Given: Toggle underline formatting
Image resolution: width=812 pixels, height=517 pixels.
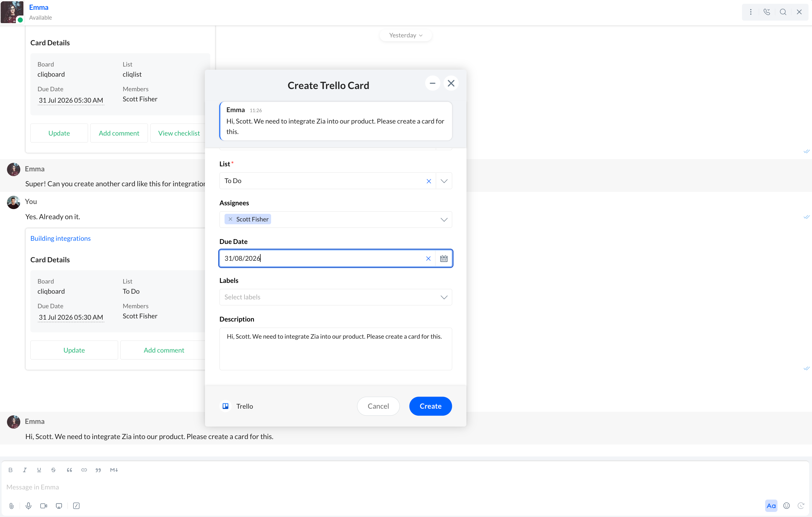Looking at the screenshot, I should click(39, 470).
